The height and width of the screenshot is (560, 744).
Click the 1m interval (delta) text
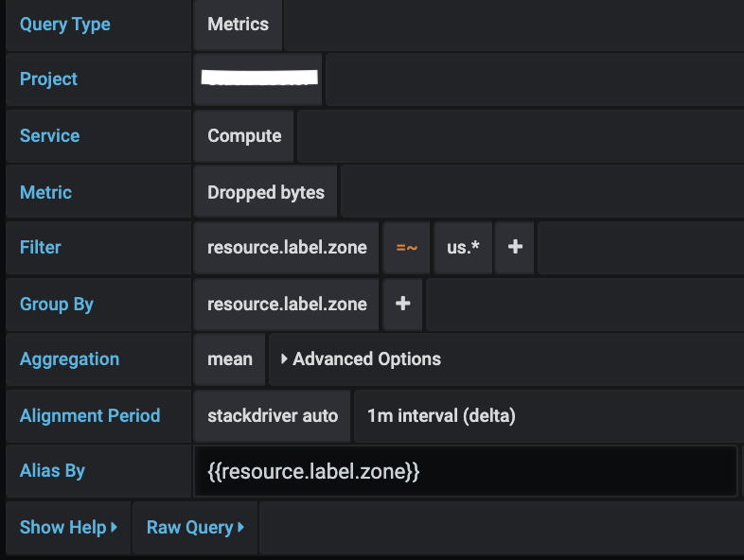pyautogui.click(x=441, y=416)
